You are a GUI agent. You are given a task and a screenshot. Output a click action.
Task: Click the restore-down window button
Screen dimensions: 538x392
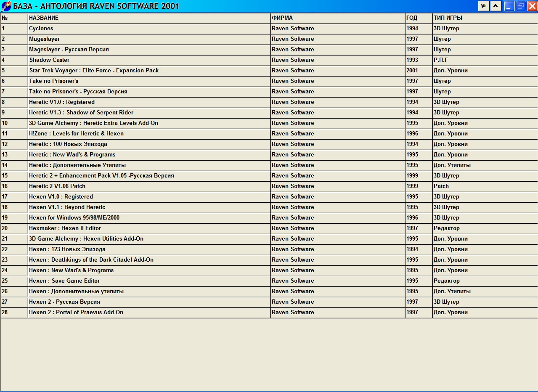(521, 6)
